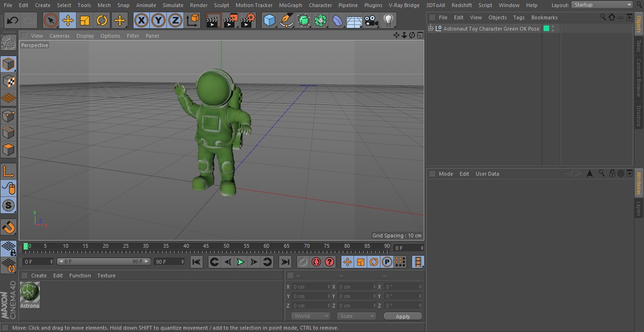Open the V-Ray Bridge menu

point(404,5)
